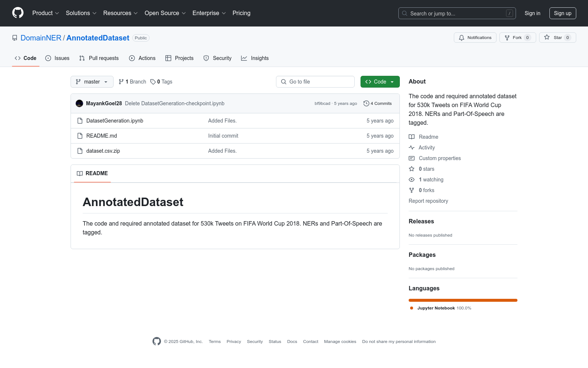Select the Code tab

tap(26, 58)
